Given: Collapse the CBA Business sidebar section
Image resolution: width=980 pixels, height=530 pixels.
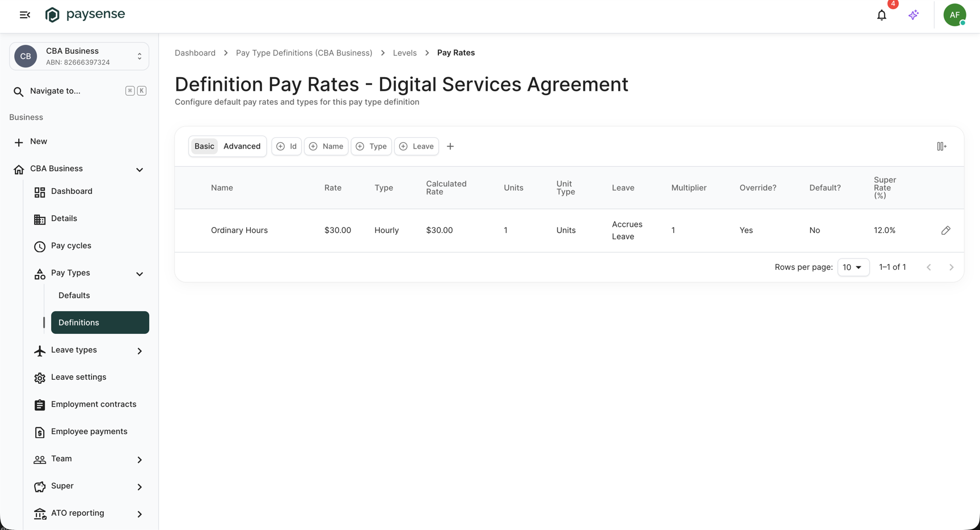Looking at the screenshot, I should (140, 169).
